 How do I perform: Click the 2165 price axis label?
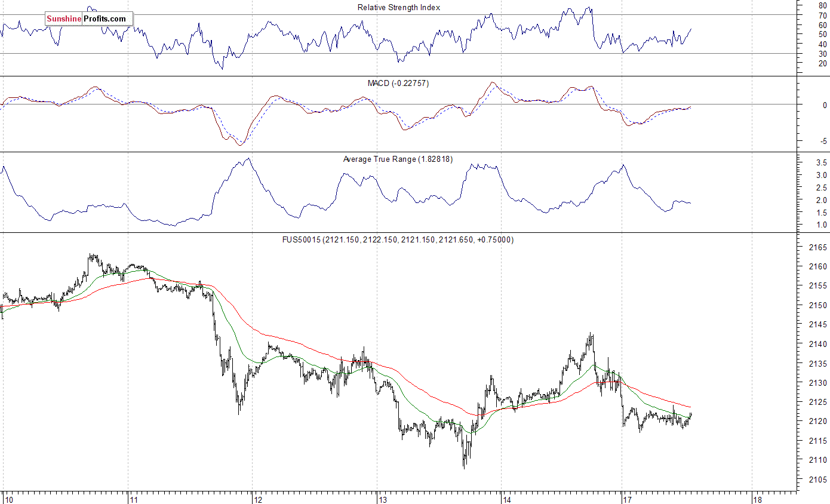[x=817, y=247]
